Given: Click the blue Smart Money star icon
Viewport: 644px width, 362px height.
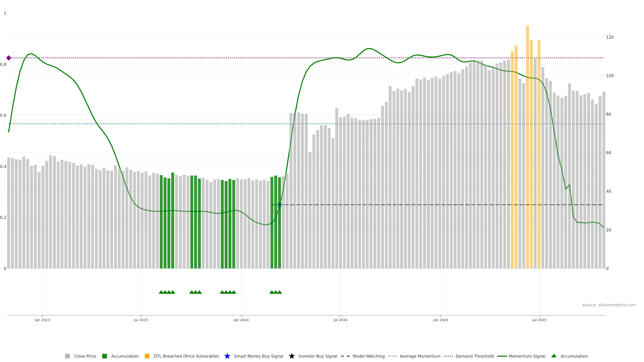Looking at the screenshot, I should pos(227,356).
